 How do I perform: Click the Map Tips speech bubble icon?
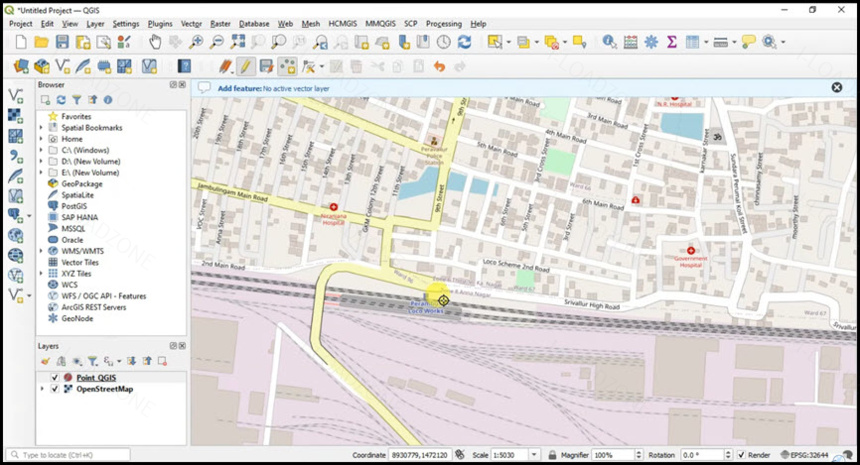tap(748, 42)
